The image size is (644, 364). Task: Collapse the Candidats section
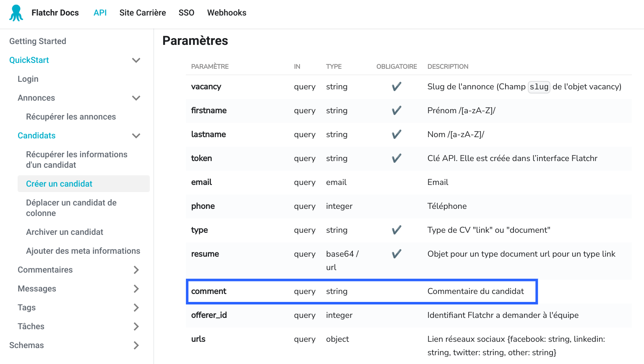[136, 135]
